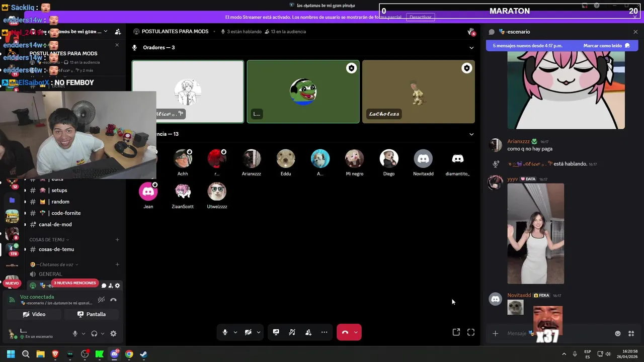Open the raised hands requests icon

point(471,32)
